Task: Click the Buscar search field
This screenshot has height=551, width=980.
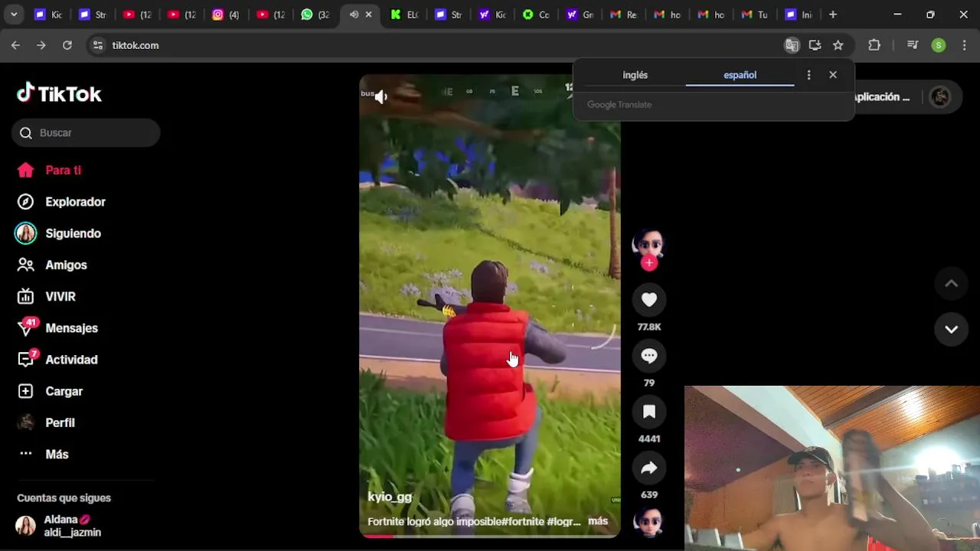Action: (x=86, y=132)
